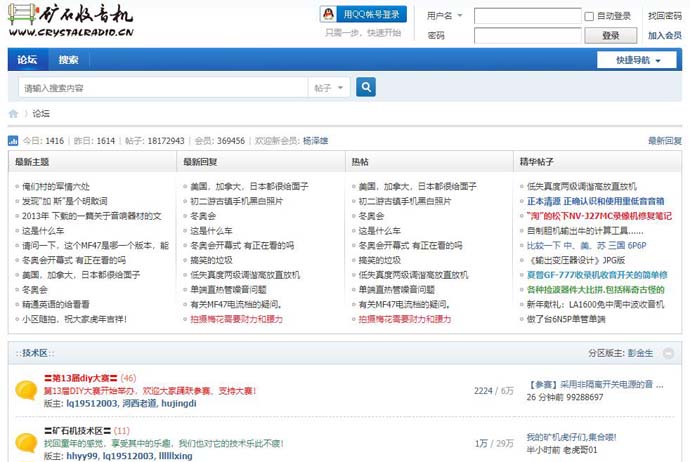Open the 加入会员 link
Image resolution: width=690 pixels, height=462 pixels.
click(x=664, y=36)
